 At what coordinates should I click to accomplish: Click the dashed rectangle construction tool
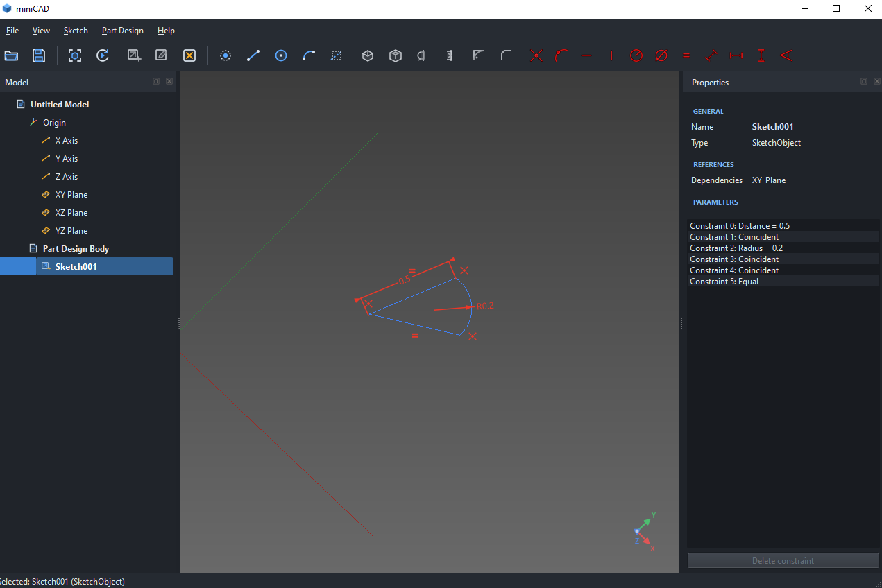337,55
